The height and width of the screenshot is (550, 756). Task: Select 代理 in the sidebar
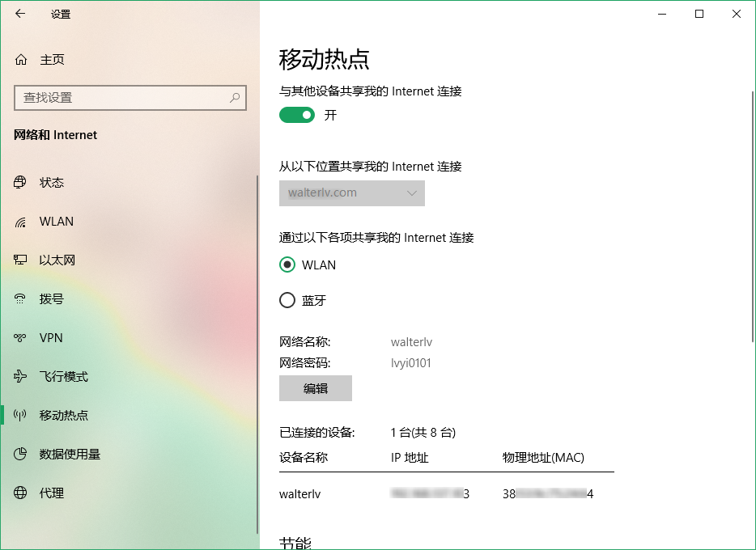(20, 493)
